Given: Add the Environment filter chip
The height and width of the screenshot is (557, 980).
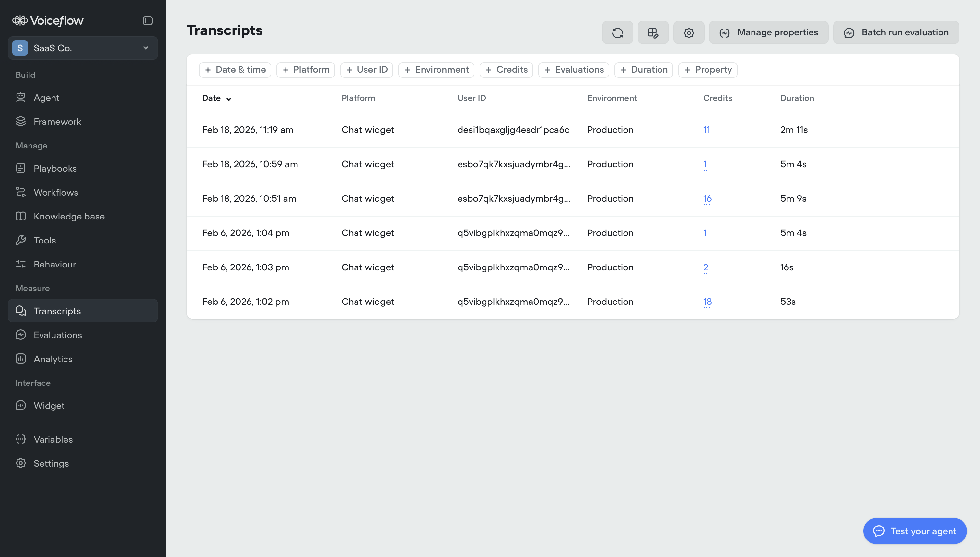Looking at the screenshot, I should [x=436, y=70].
